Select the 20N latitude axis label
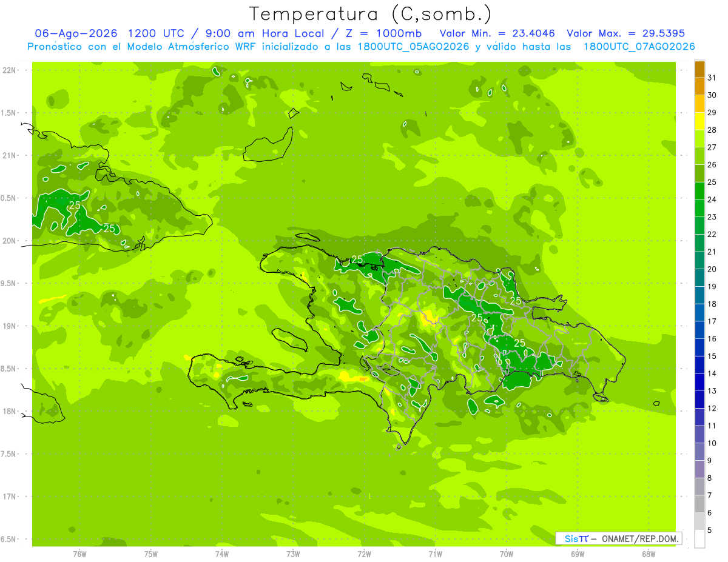The width and height of the screenshot is (728, 562). 9,241
